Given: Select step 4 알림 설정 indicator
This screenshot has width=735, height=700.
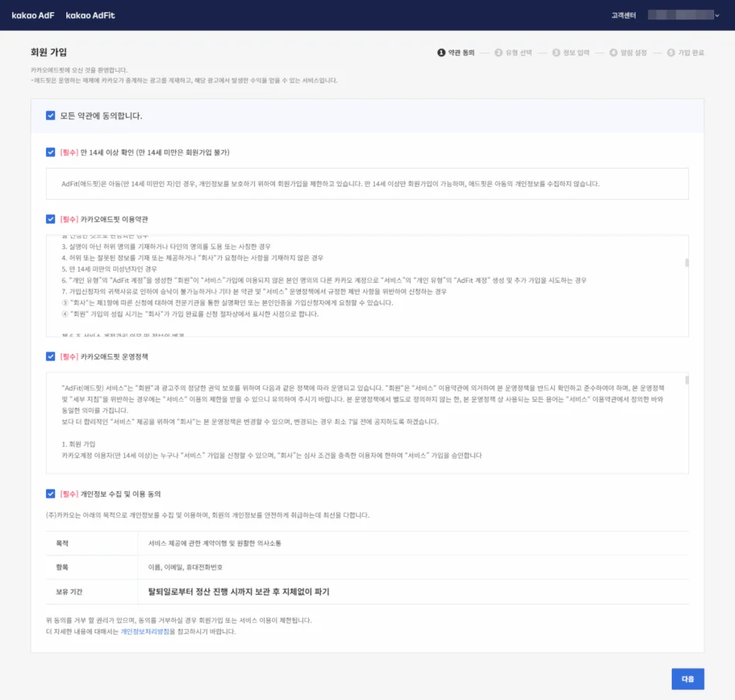Looking at the screenshot, I should [628, 52].
